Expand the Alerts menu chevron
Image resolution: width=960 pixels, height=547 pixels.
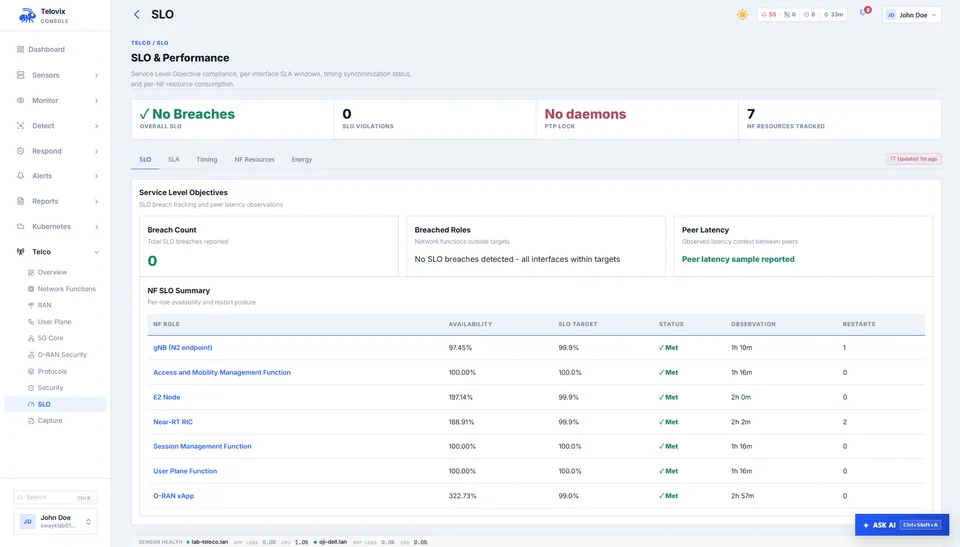click(x=96, y=176)
